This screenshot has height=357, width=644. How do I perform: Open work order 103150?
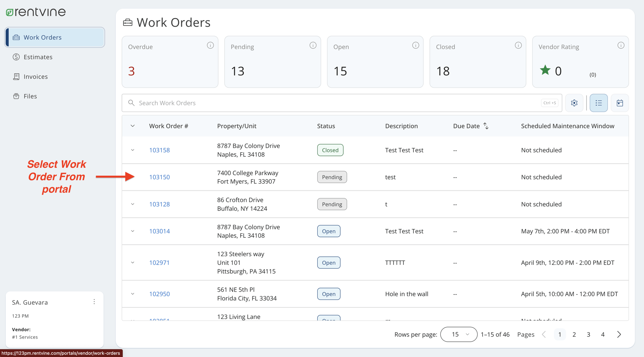click(x=159, y=177)
